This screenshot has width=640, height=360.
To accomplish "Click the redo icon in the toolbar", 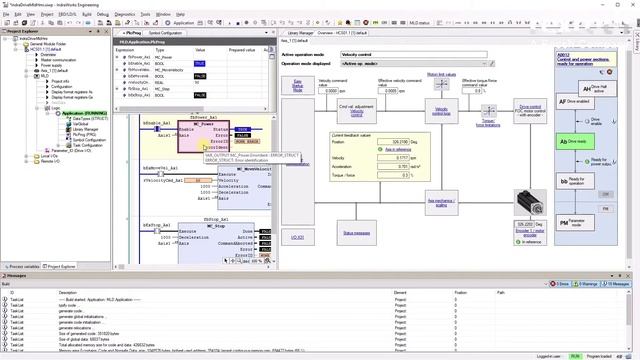I will [x=78, y=23].
